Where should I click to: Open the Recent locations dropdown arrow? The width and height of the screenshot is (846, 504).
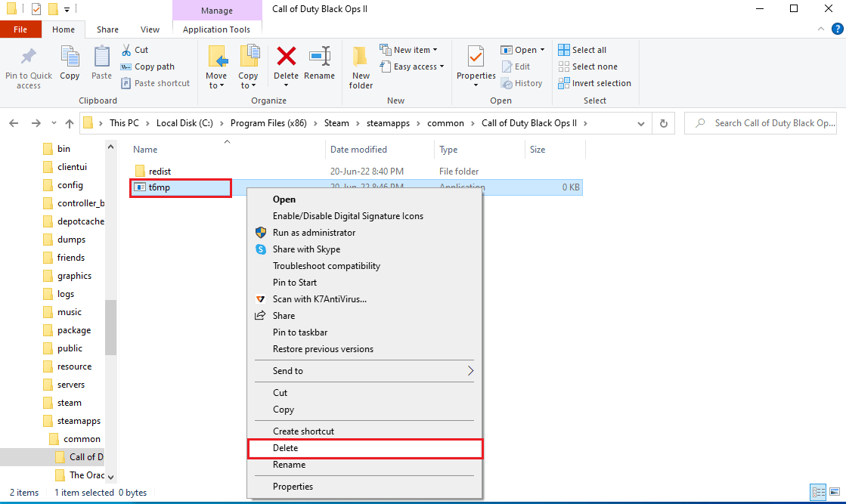tap(54, 123)
